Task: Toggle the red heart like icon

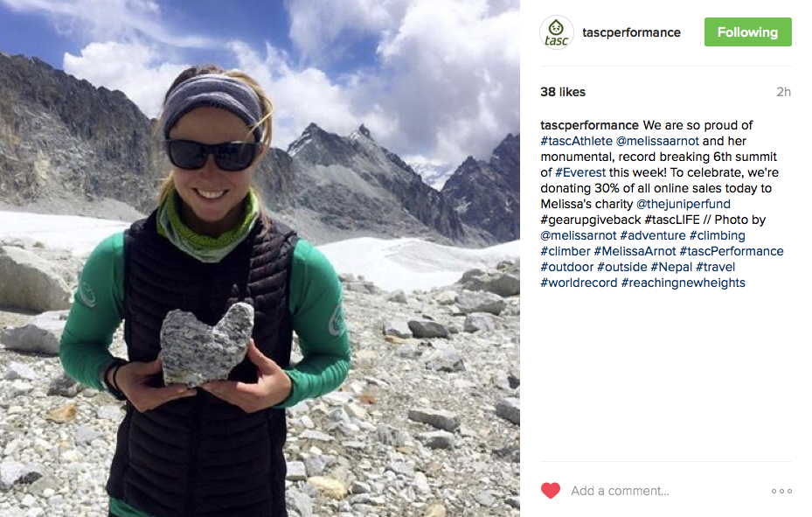Action: coord(551,491)
